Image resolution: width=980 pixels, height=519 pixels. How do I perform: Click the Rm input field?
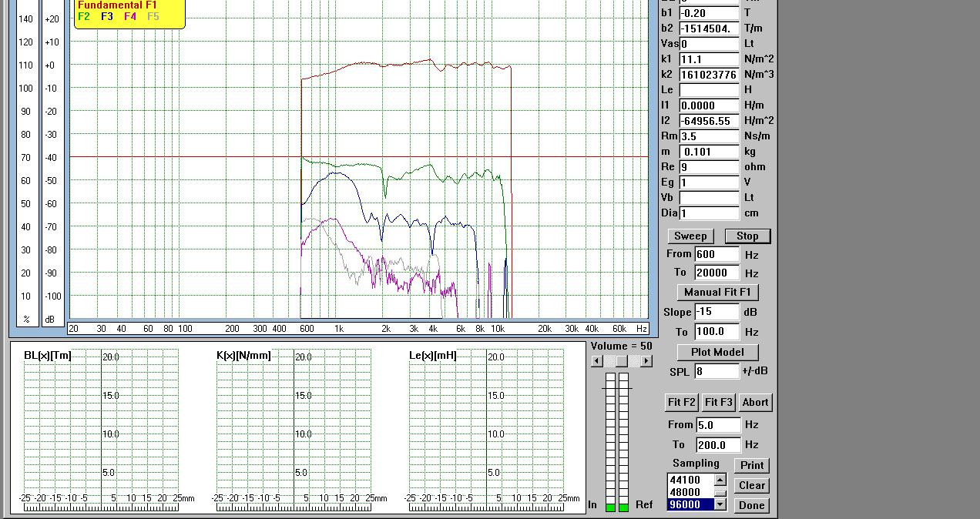point(709,136)
